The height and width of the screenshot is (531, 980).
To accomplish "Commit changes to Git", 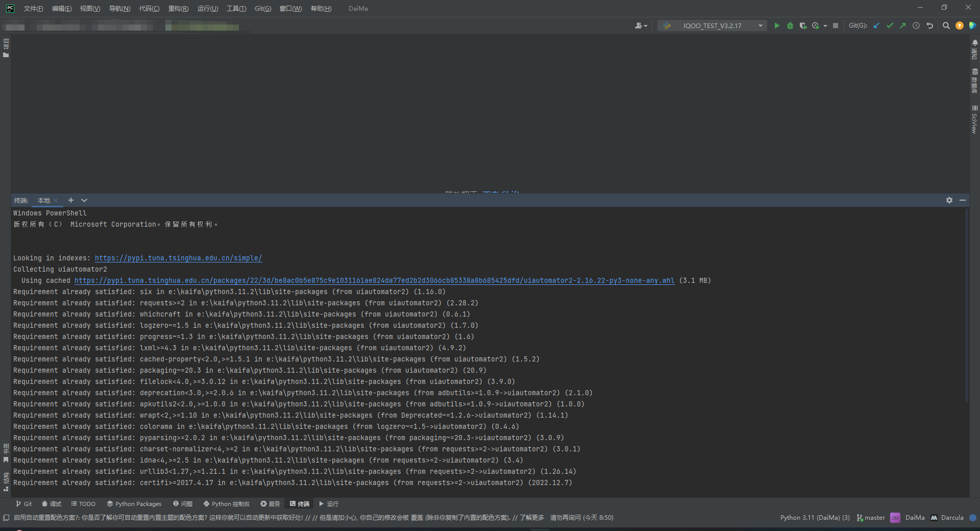I will tap(890, 26).
